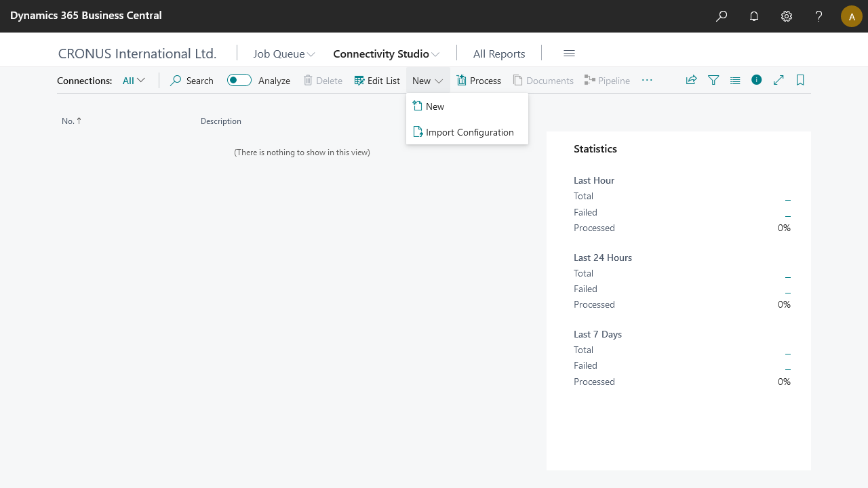Toggle the Analyze switch
The height and width of the screenshot is (488, 868).
point(239,81)
